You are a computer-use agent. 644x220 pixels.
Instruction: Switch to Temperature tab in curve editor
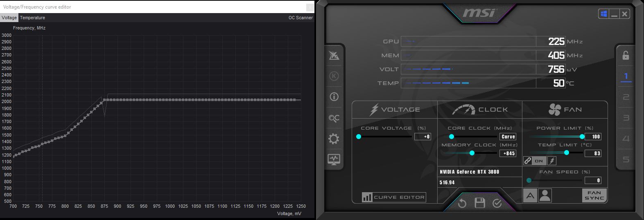(32, 18)
